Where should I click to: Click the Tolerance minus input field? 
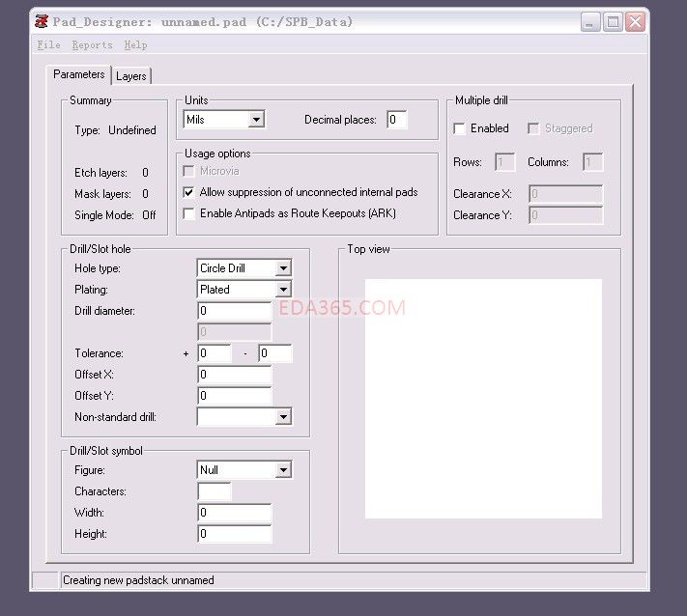275,353
